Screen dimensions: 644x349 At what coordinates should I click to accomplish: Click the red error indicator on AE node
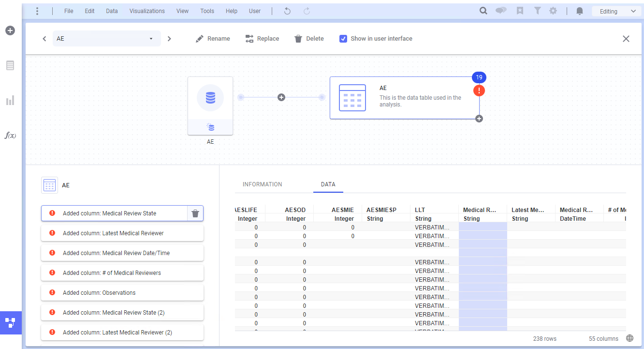point(479,91)
